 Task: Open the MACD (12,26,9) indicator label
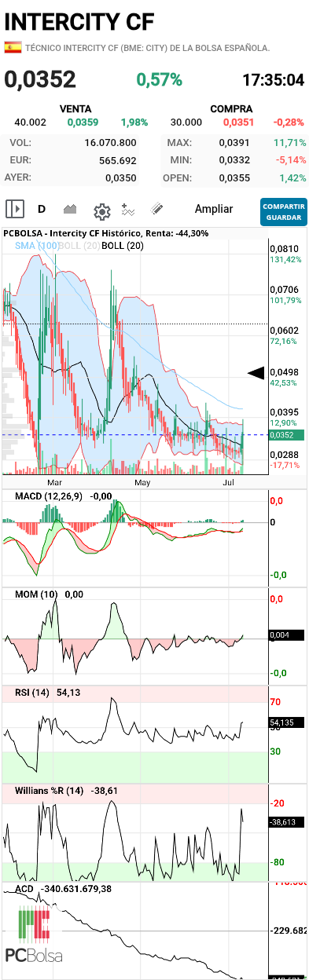(51, 496)
